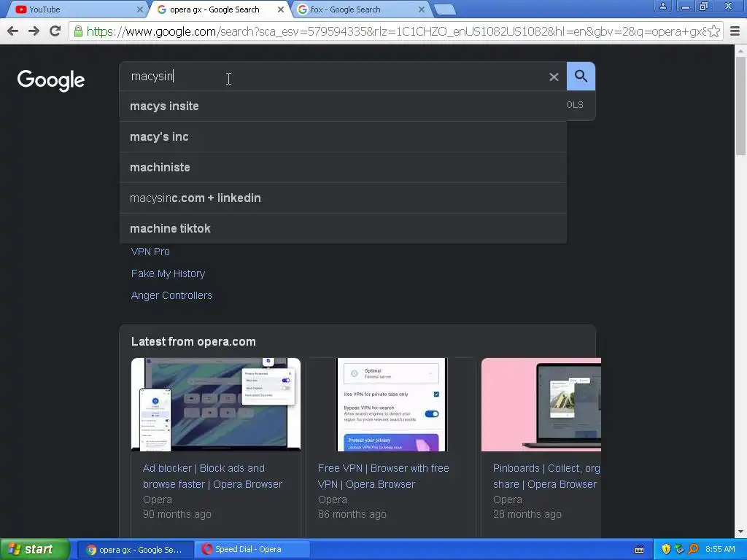Click the page's vertical scrollbar thumb
Screen dimensions: 747x560
click(x=740, y=106)
